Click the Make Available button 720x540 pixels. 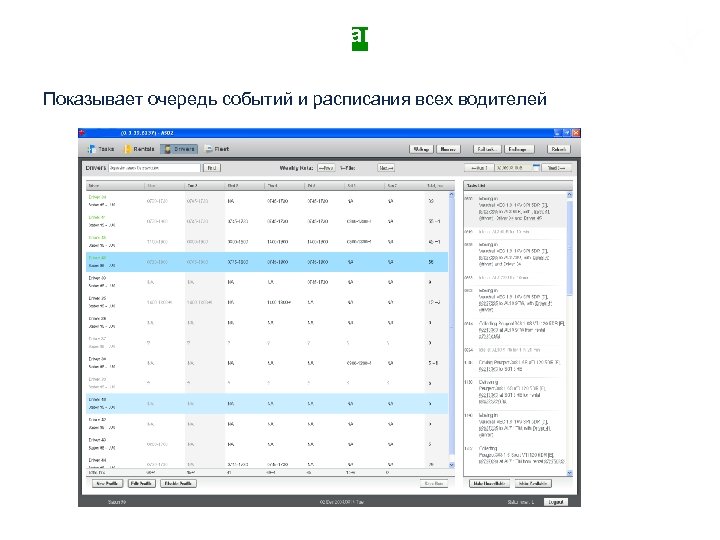coord(533,484)
